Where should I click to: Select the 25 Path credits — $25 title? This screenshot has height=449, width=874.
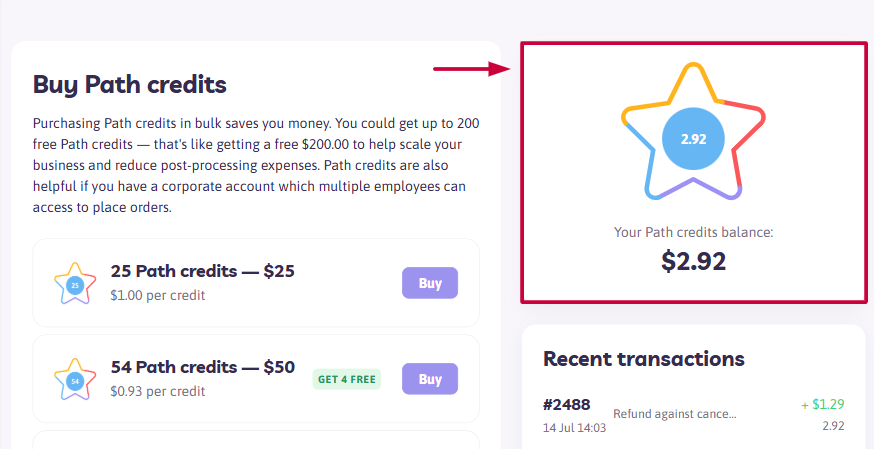202,271
